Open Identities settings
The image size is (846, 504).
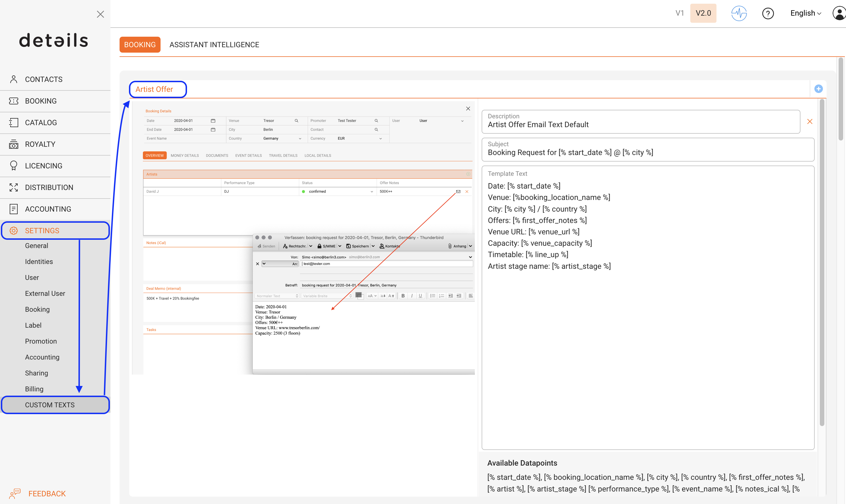[39, 262]
